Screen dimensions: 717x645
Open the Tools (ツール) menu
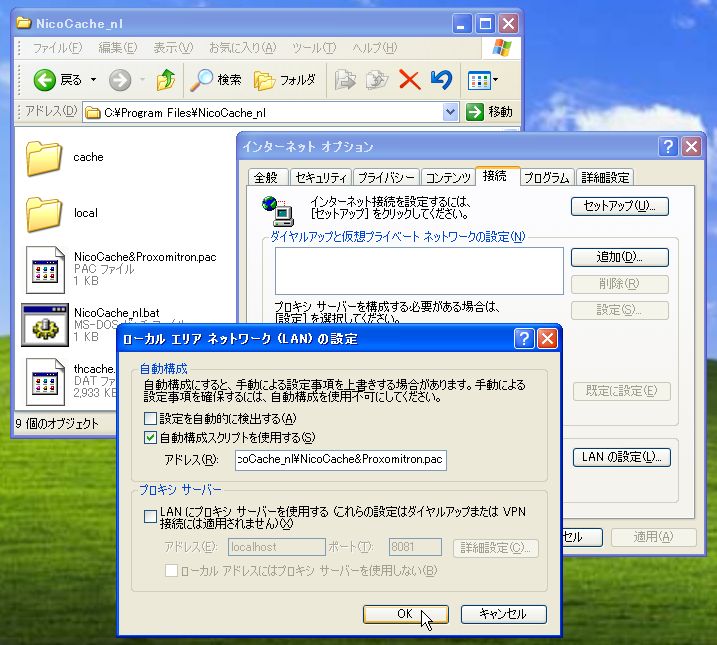(x=314, y=48)
